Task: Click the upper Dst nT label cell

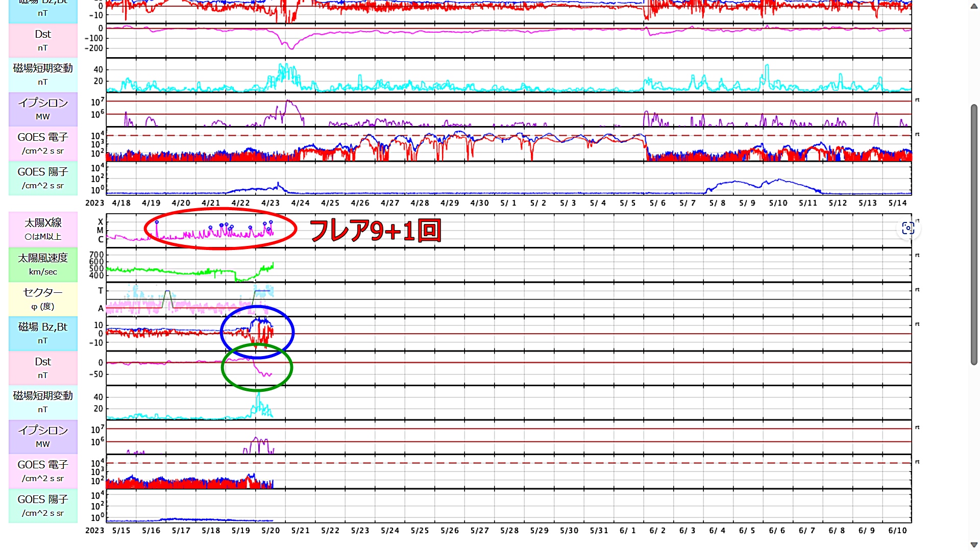Action: tap(43, 40)
